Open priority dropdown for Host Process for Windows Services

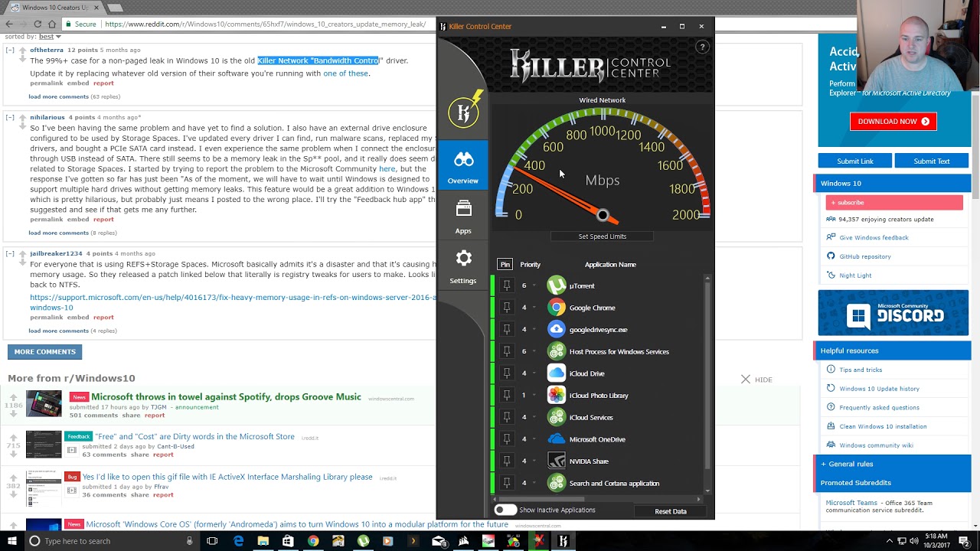[x=534, y=351]
